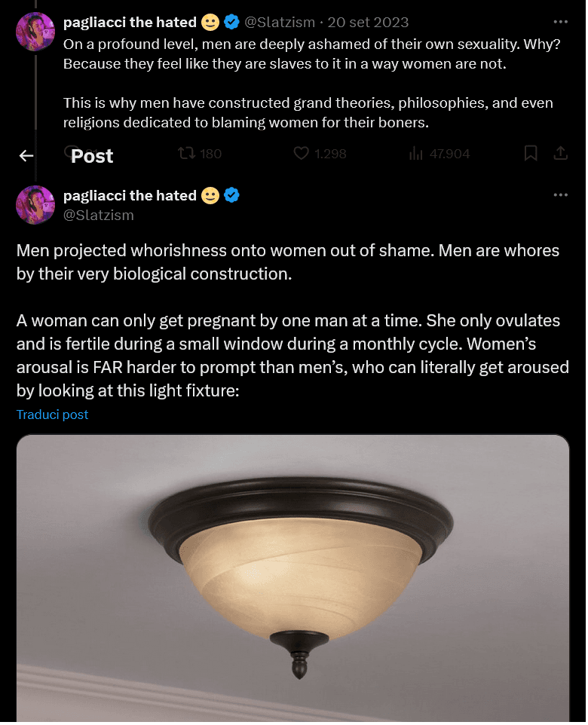Open parent post author's profile avatar
This screenshot has width=588, height=725.
[x=35, y=32]
